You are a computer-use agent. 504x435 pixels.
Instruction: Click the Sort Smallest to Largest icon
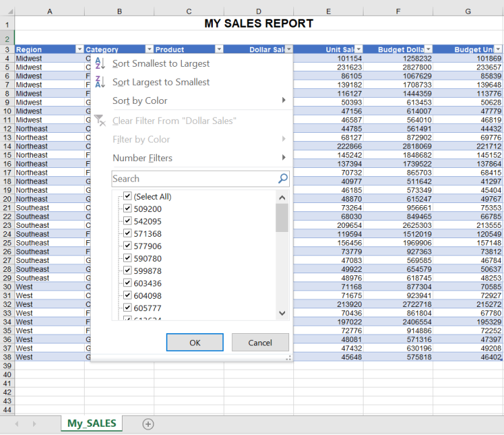click(99, 63)
